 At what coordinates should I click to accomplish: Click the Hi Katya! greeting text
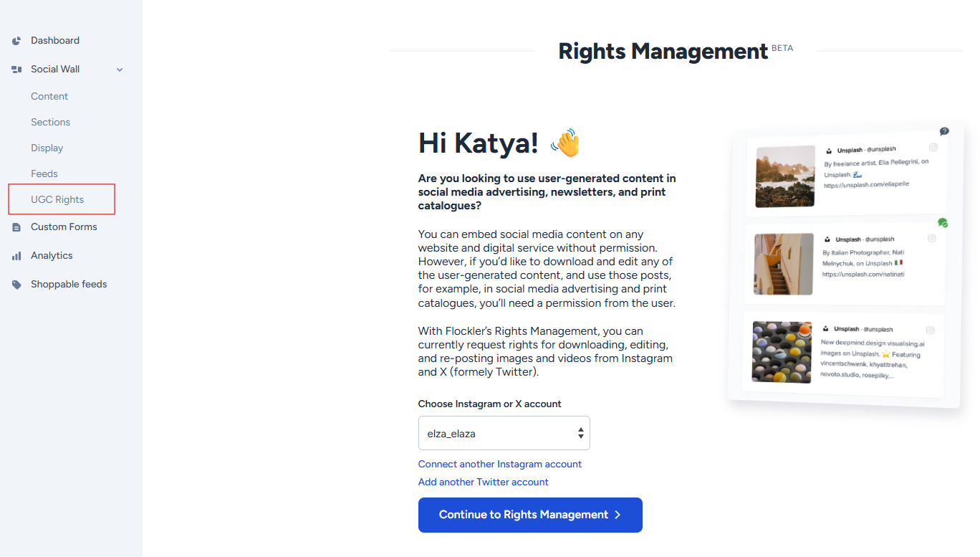[479, 143]
